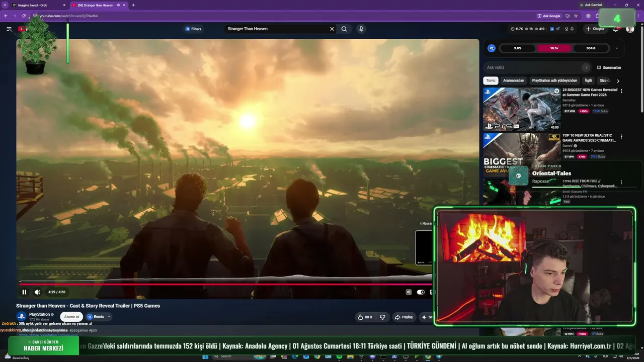Click the Ask Google button in address bar
The height and width of the screenshot is (362, 644).
(548, 16)
